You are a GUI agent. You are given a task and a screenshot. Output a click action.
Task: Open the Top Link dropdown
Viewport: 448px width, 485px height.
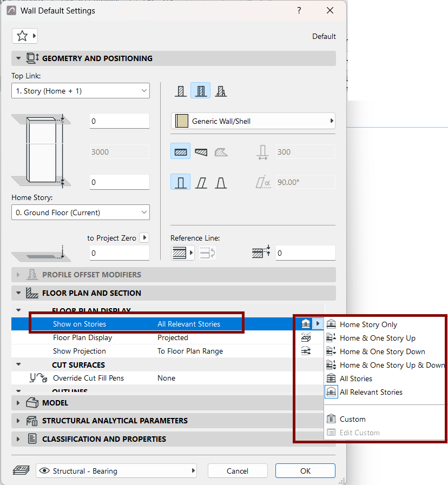81,91
